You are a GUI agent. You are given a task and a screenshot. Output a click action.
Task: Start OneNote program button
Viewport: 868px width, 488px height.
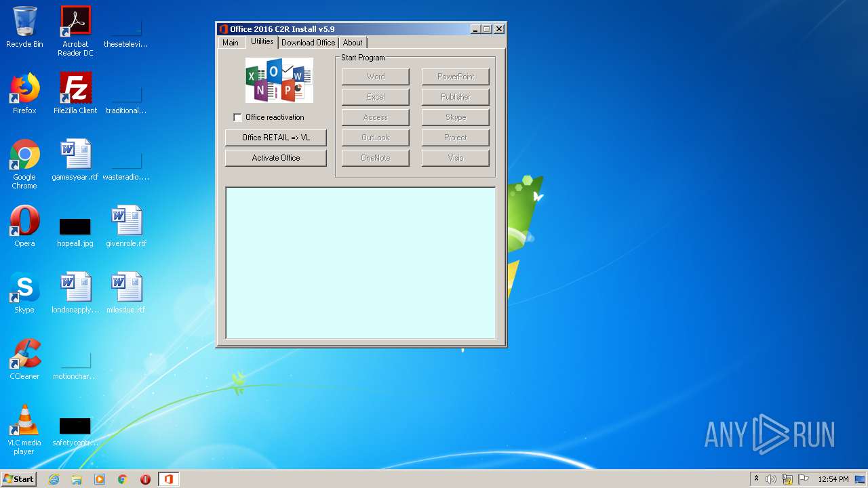tap(376, 158)
